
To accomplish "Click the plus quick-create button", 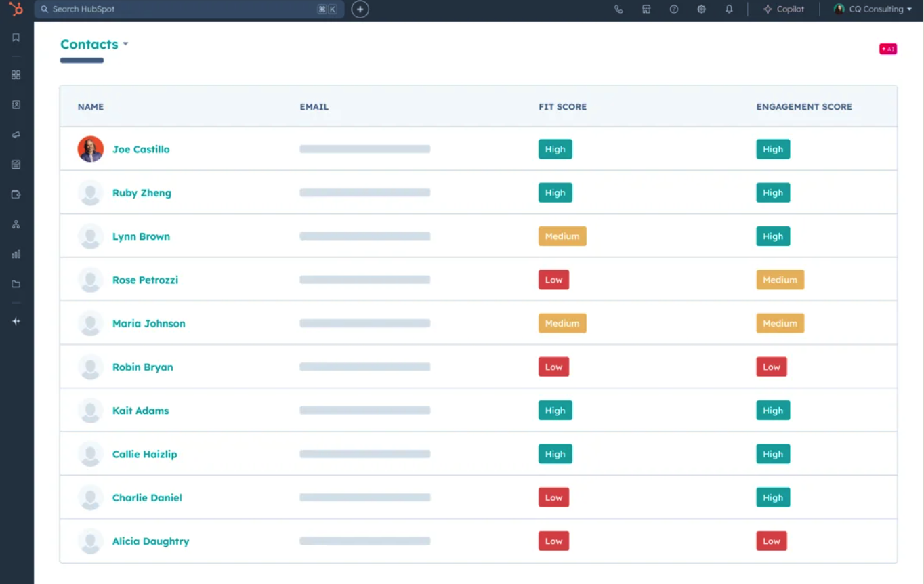I will click(x=360, y=9).
